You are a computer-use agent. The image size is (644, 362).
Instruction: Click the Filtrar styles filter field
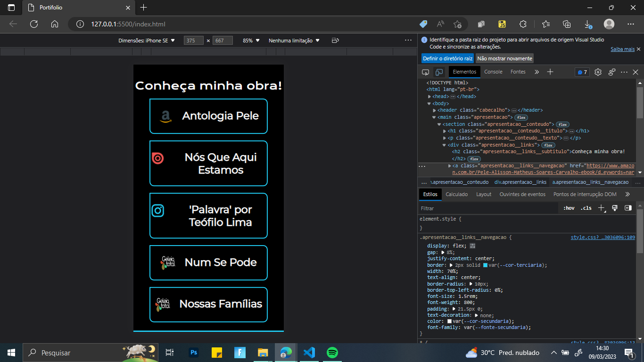(x=488, y=208)
